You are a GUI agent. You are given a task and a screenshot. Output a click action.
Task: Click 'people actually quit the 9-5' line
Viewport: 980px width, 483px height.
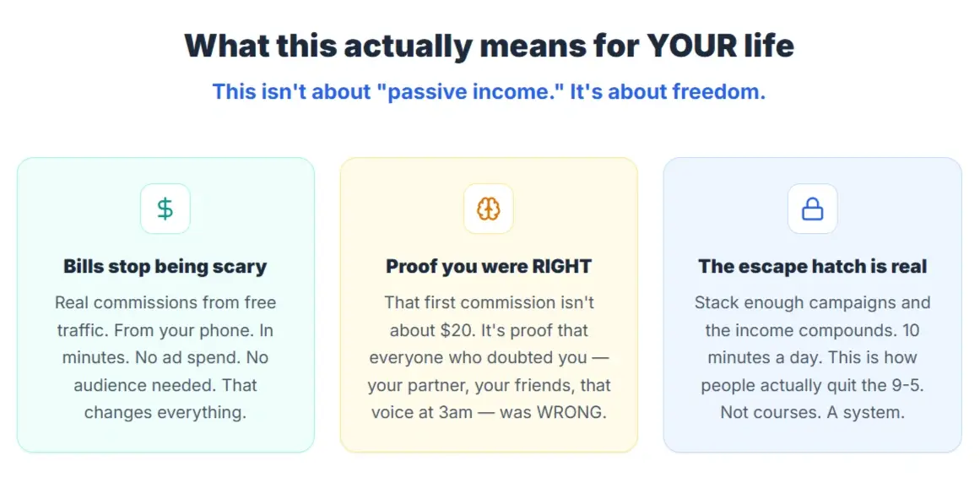813,386
